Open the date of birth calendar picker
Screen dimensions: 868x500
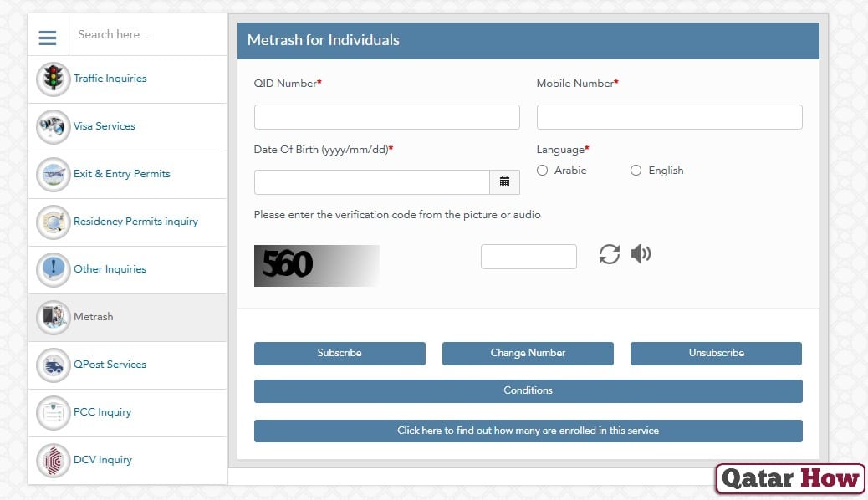tap(504, 182)
